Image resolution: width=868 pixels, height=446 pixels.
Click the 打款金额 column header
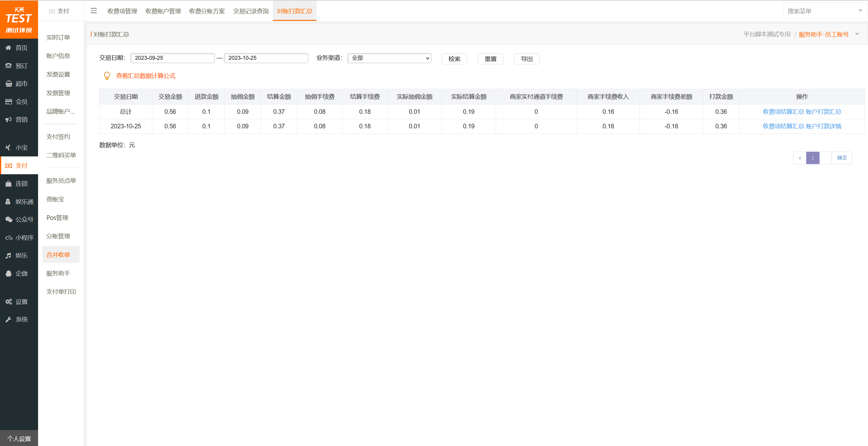tap(721, 97)
